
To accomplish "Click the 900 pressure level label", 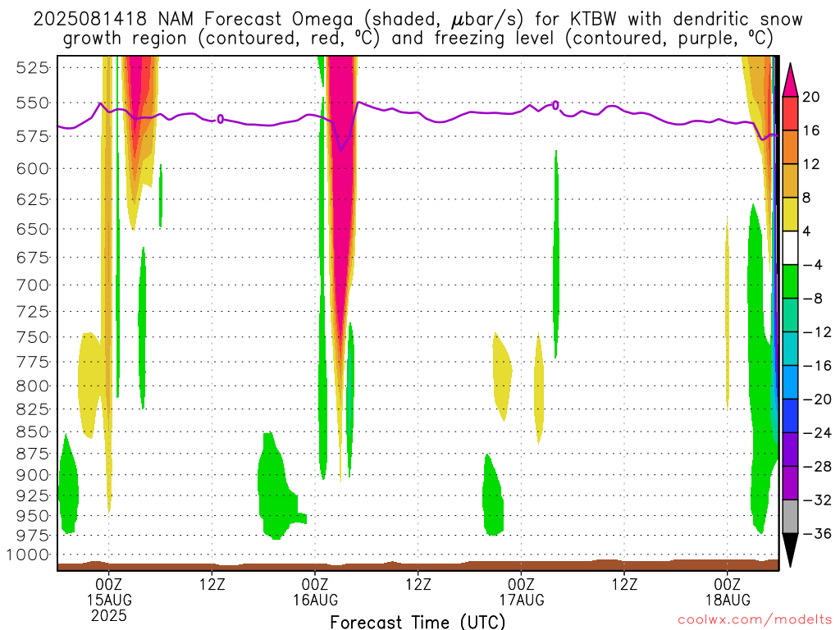I will coord(33,475).
